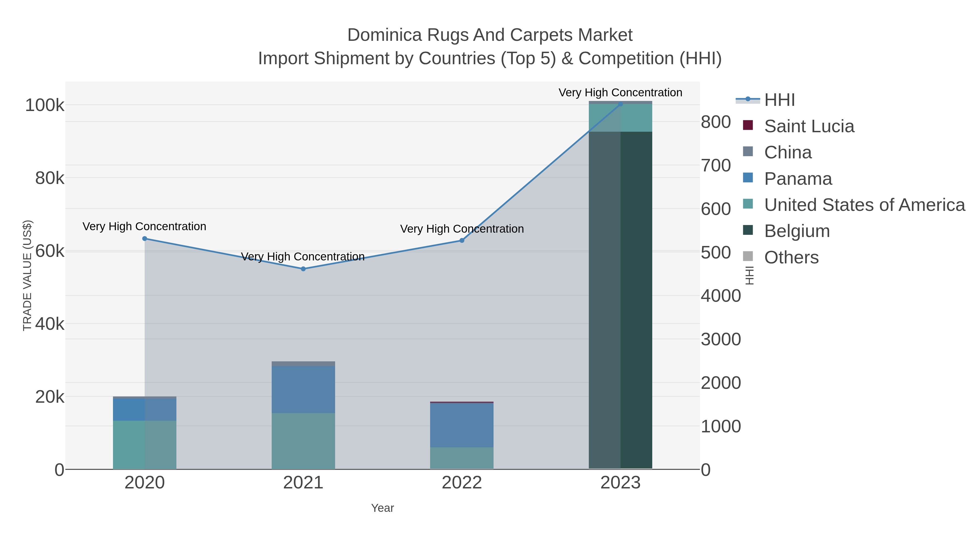Toggle Belgium series label in legend

click(797, 231)
